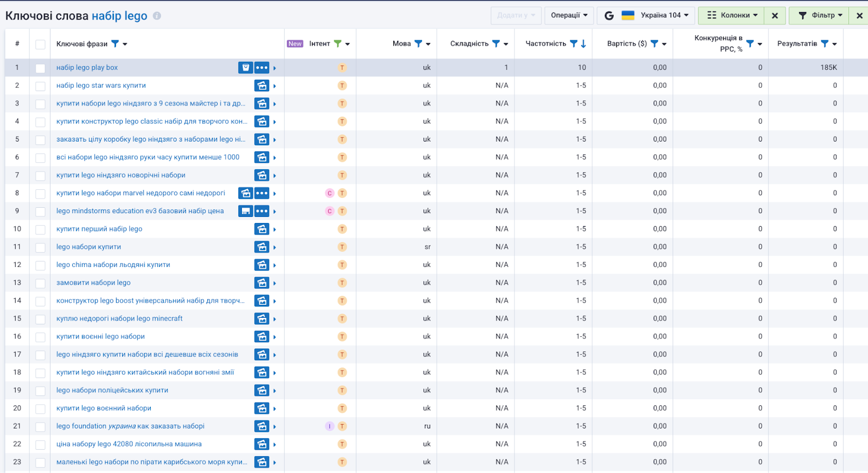Viewport: 868px width, 473px height.
Task: Click the X next to 'Колонки' button
Action: pos(775,16)
